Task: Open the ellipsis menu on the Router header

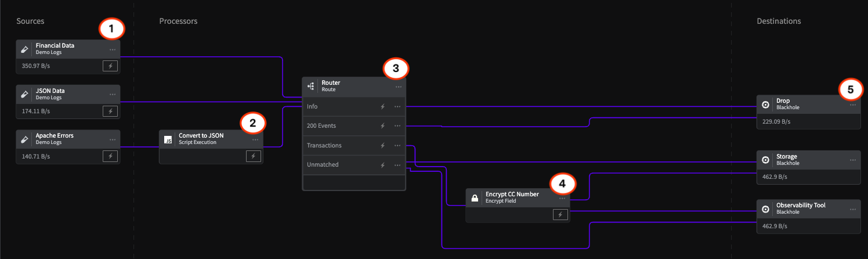Action: [399, 87]
